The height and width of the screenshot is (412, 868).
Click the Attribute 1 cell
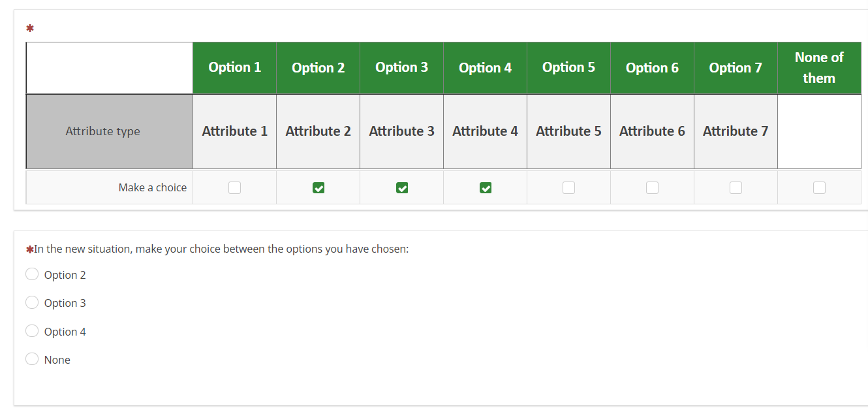pyautogui.click(x=235, y=131)
